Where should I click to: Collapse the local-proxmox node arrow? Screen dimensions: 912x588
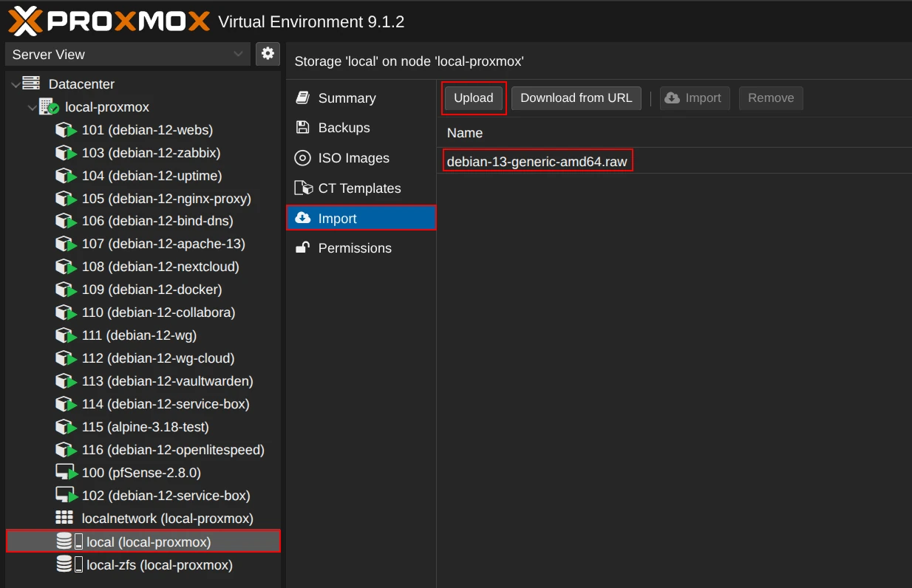(x=32, y=108)
